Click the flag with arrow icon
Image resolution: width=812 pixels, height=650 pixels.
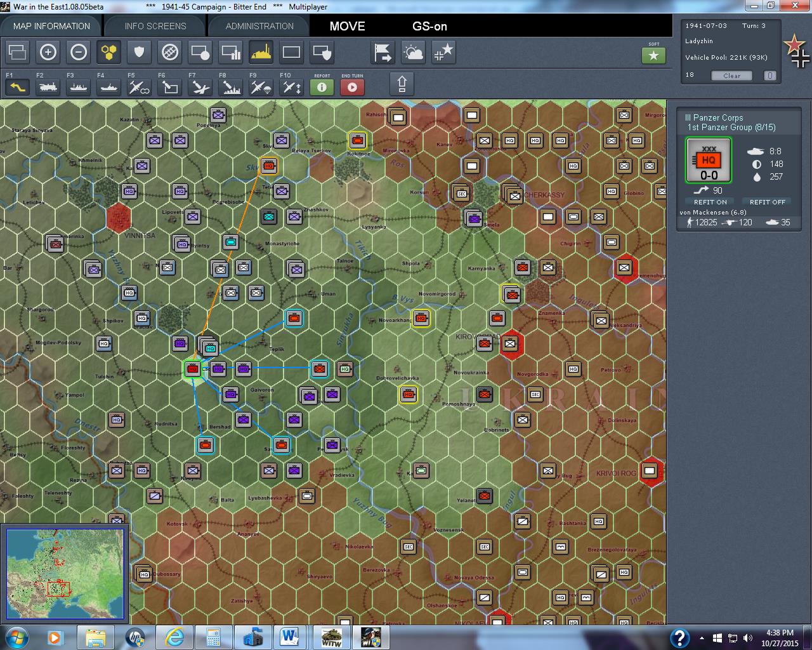click(383, 52)
